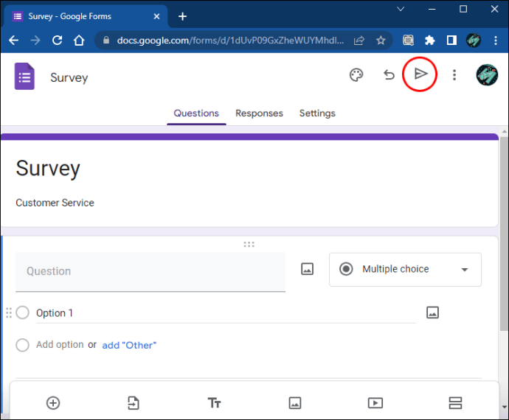Select the Option 1 radio button

23,312
